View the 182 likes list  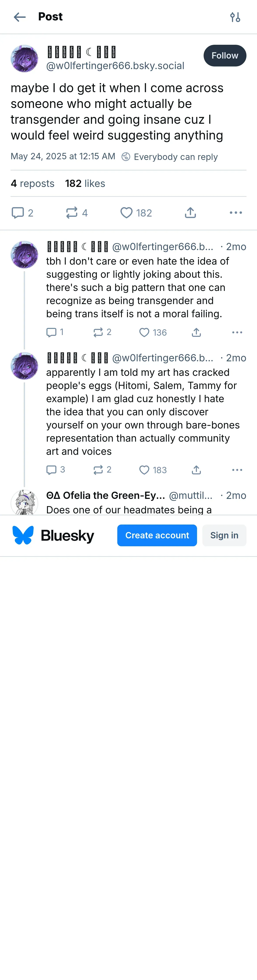pyautogui.click(x=85, y=183)
